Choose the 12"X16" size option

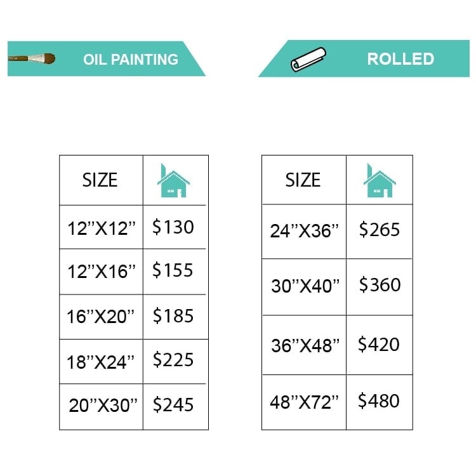point(102,272)
